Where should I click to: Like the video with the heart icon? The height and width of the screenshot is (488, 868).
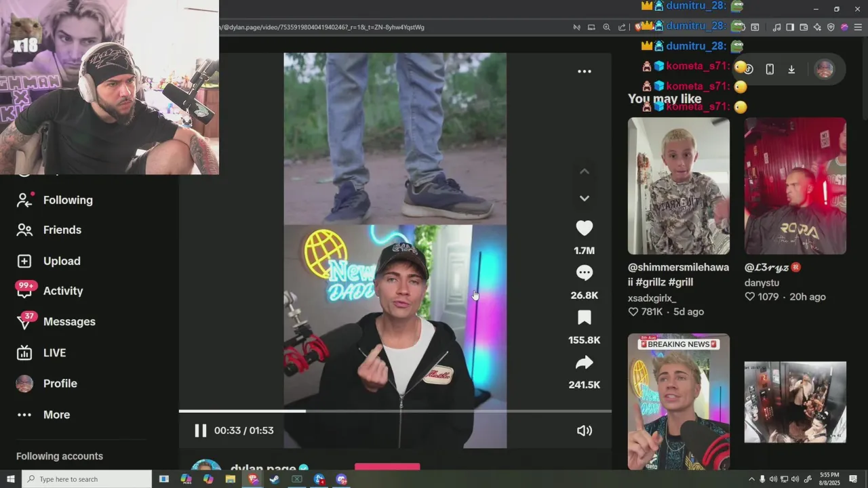tap(584, 228)
